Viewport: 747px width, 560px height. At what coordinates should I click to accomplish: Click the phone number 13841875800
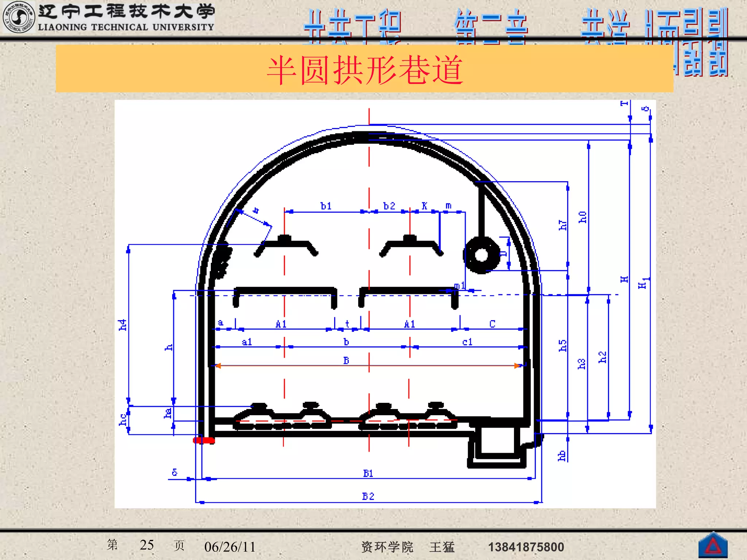pos(526,547)
